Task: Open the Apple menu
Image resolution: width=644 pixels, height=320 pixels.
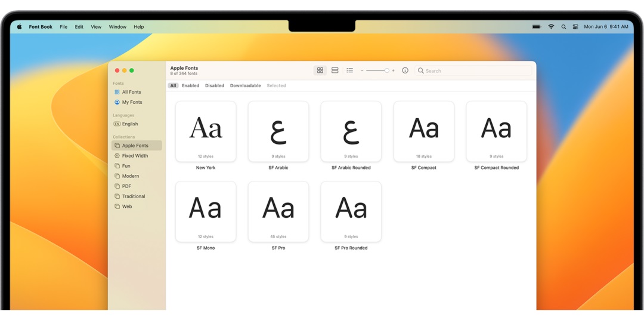Action: (x=19, y=27)
